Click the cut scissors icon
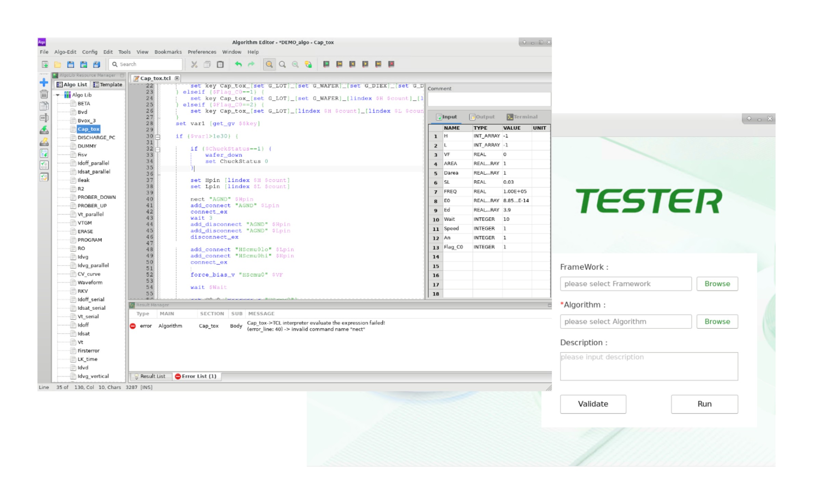This screenshot has width=813, height=504. (x=194, y=64)
